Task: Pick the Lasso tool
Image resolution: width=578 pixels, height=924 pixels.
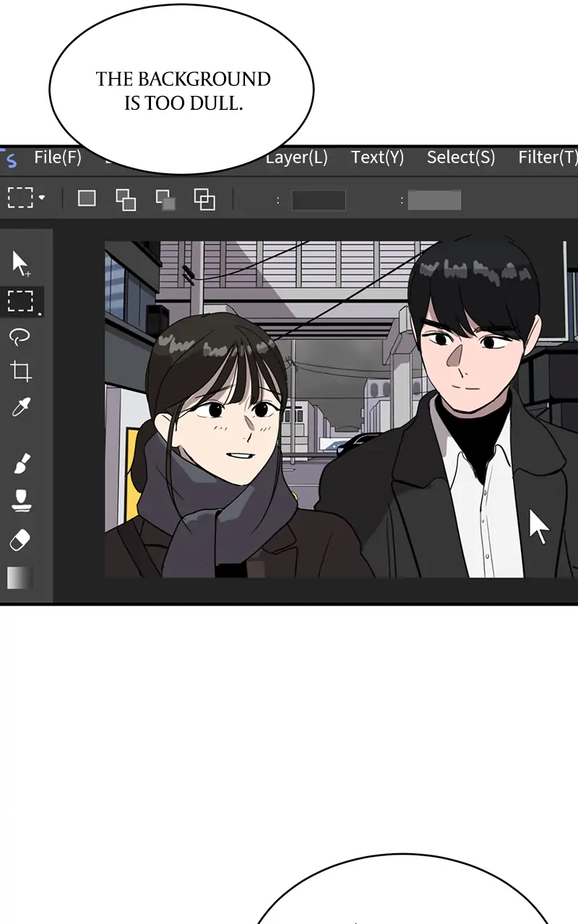Action: (x=20, y=336)
